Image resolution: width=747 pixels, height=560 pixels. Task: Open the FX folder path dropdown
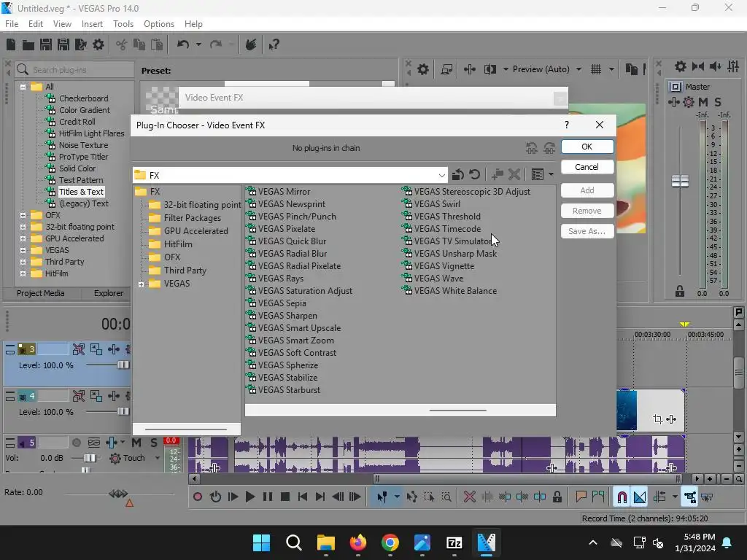coord(441,175)
